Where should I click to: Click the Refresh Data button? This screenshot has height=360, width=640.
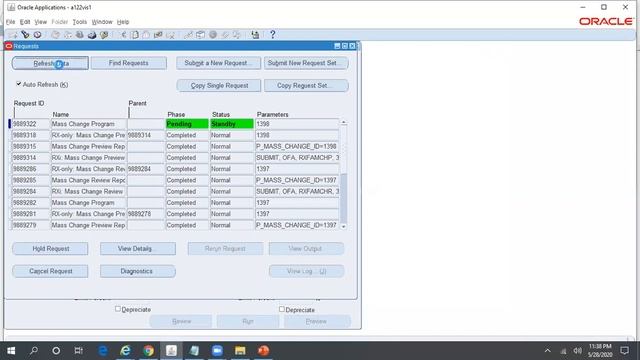tap(50, 63)
